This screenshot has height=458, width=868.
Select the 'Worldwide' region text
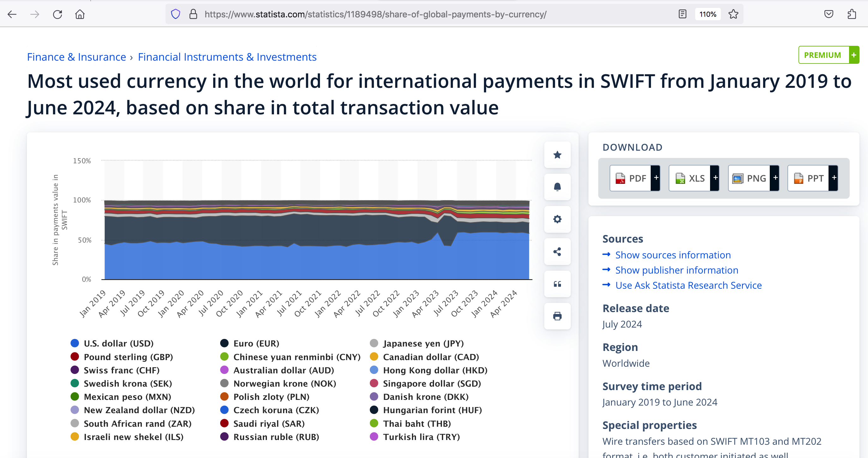click(626, 363)
